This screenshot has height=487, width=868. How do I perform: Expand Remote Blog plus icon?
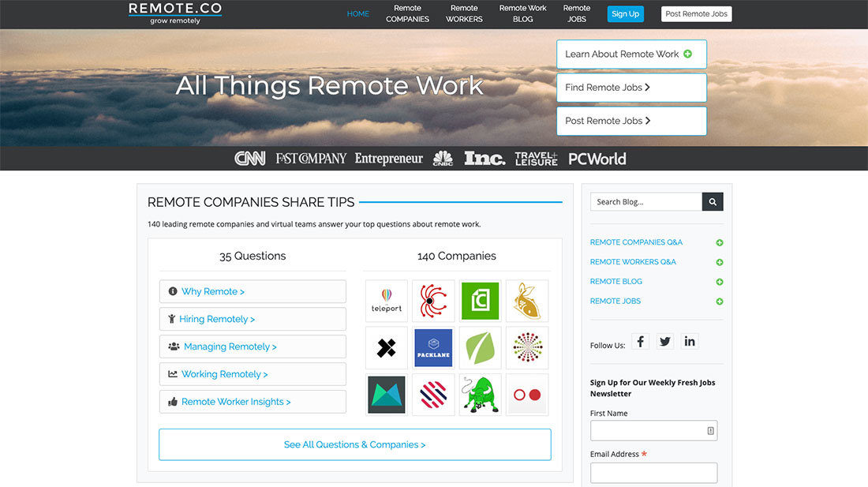click(x=720, y=282)
